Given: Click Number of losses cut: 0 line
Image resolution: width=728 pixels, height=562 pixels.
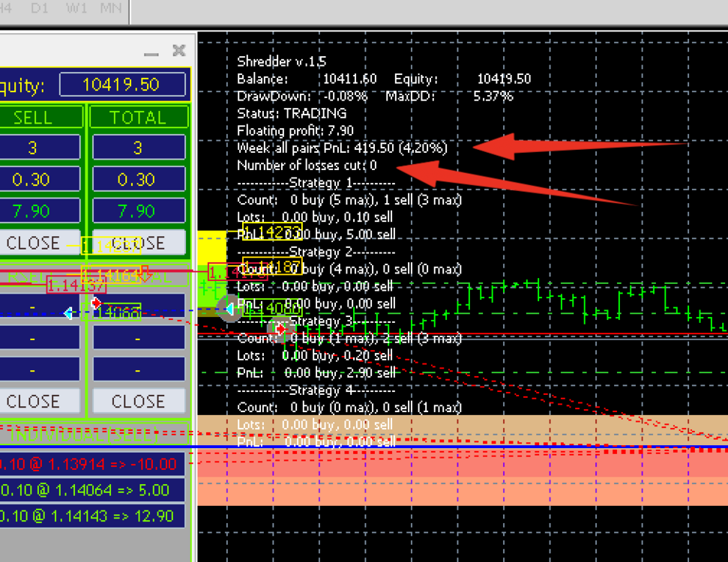Looking at the screenshot, I should [307, 165].
